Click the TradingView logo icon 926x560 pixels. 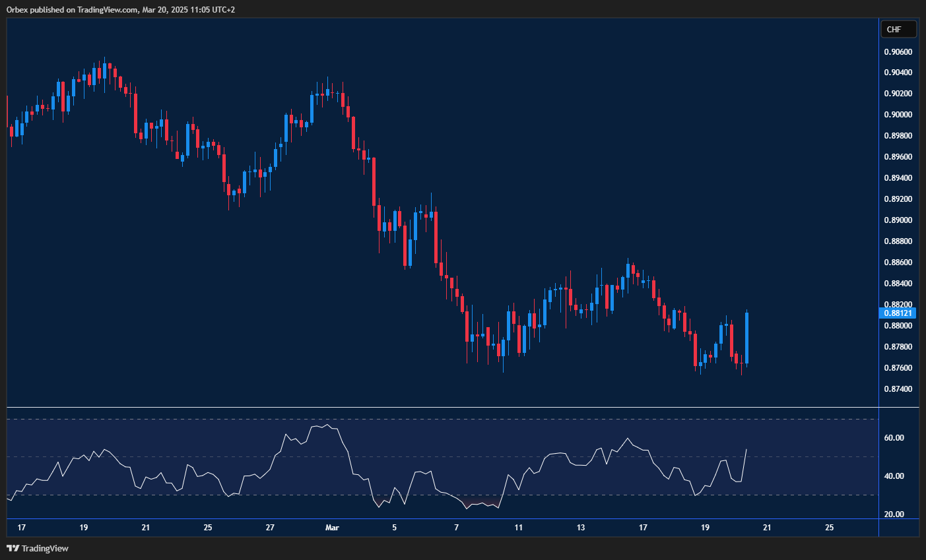(x=13, y=548)
